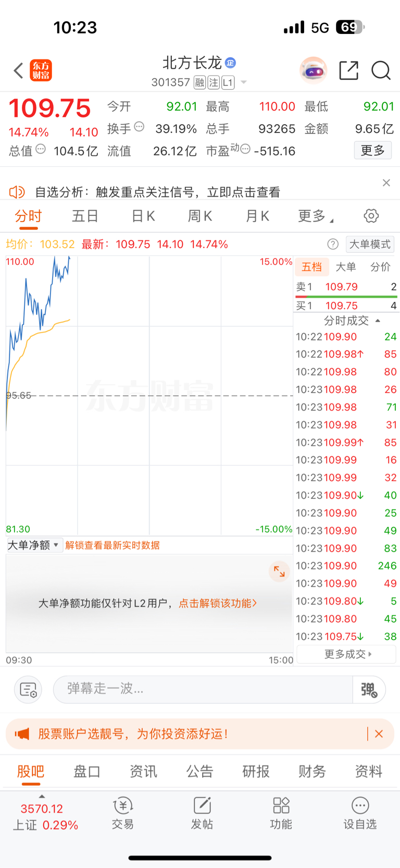Tap the back arrow icon
Screen dimensions: 400x868
[18, 70]
